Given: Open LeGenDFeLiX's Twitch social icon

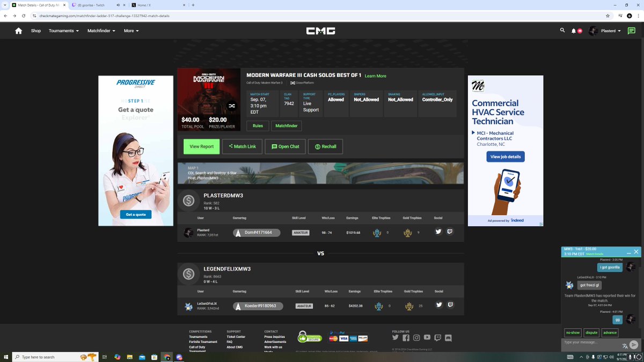Looking at the screenshot, I should tap(450, 305).
